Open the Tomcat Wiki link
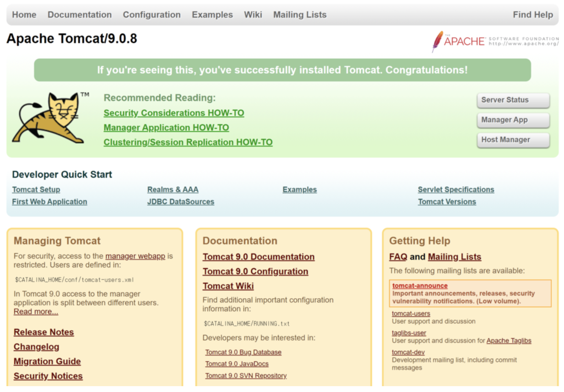The image size is (564, 392). click(x=228, y=286)
